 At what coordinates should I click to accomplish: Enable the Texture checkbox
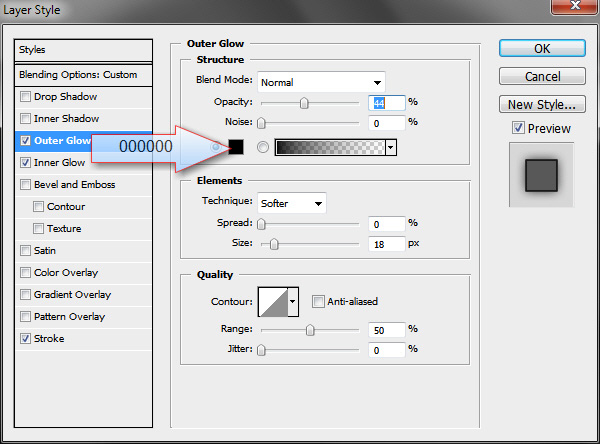[38, 229]
